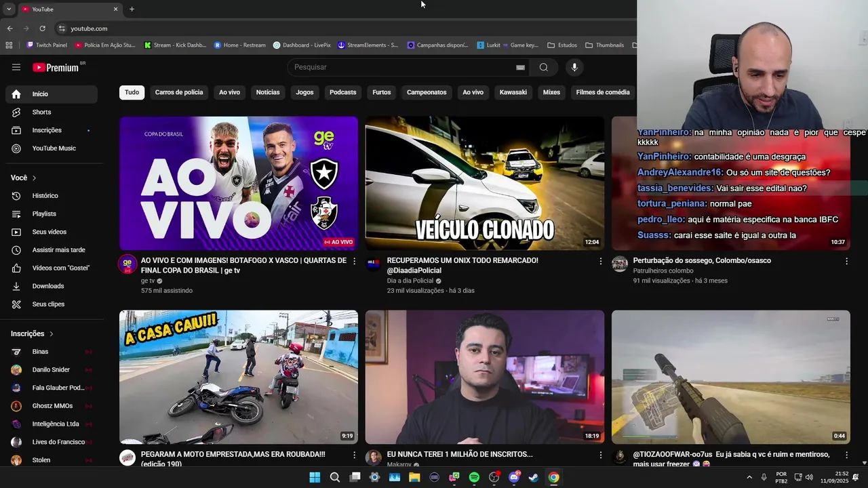Select the Podcasts filter chip
This screenshot has width=868, height=488.
342,92
